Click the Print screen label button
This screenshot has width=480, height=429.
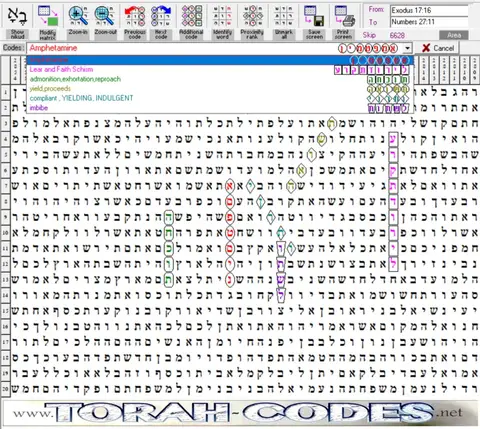[344, 34]
